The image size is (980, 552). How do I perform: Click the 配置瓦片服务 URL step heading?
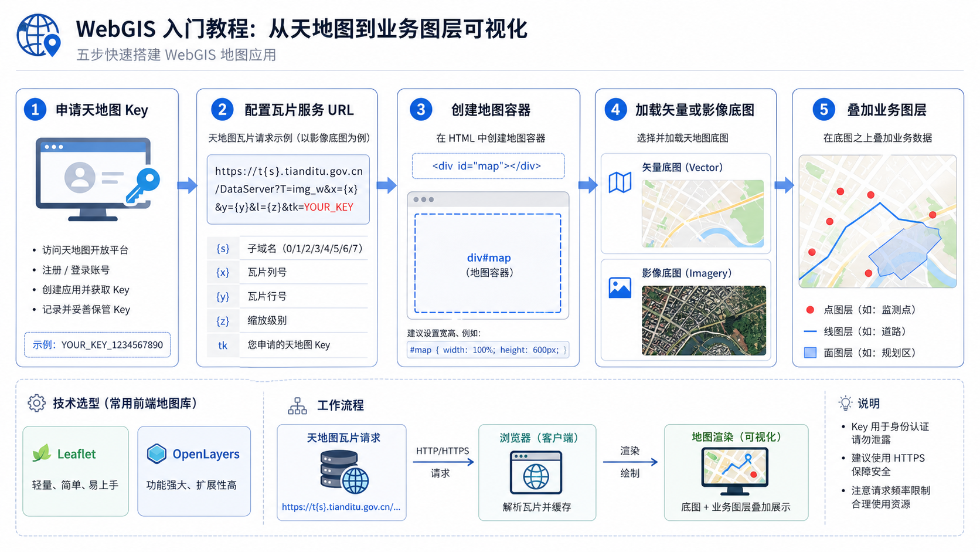(x=299, y=110)
